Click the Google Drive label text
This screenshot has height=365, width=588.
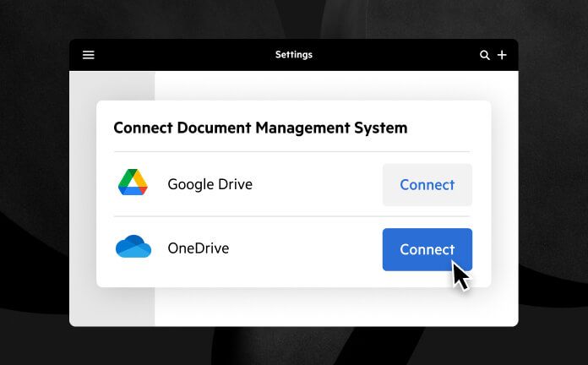pos(210,184)
